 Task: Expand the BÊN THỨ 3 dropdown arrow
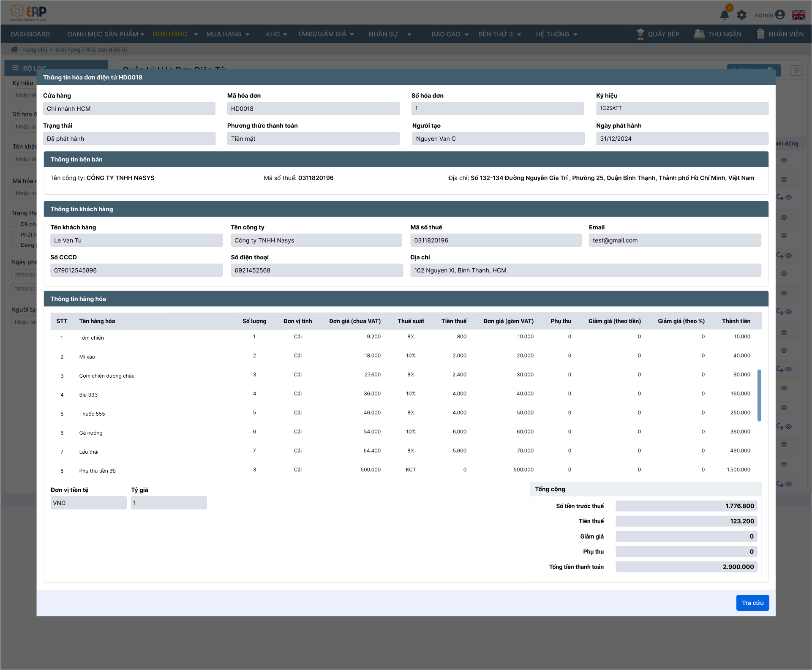click(519, 35)
